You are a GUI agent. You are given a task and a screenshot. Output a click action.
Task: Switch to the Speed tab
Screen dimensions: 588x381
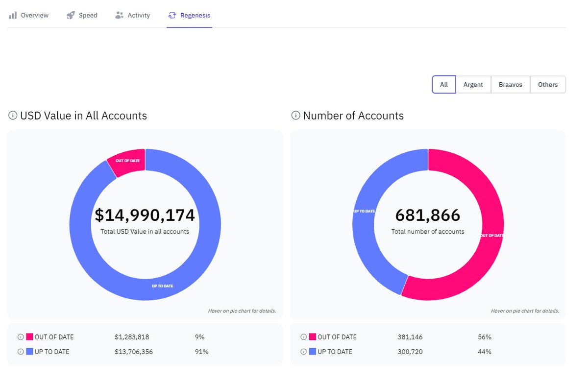click(x=82, y=15)
